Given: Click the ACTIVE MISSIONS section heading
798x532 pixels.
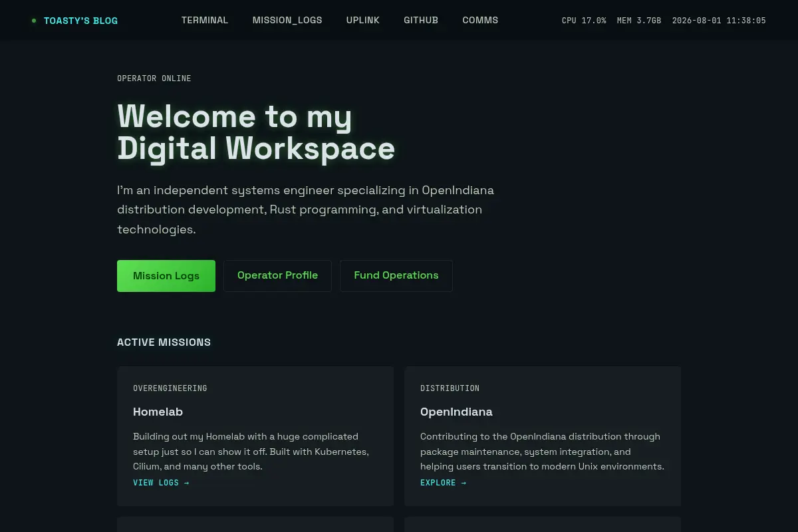Looking at the screenshot, I should (164, 342).
